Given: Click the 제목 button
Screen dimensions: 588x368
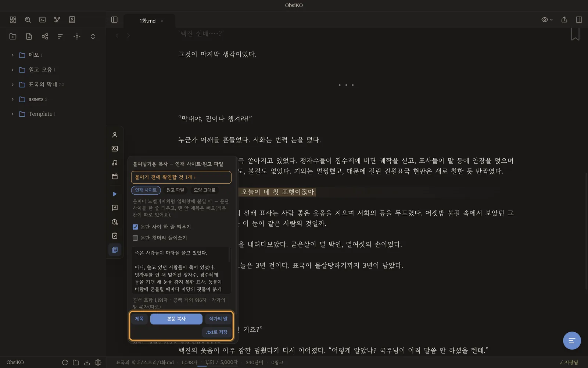Looking at the screenshot, I should click(139, 319).
